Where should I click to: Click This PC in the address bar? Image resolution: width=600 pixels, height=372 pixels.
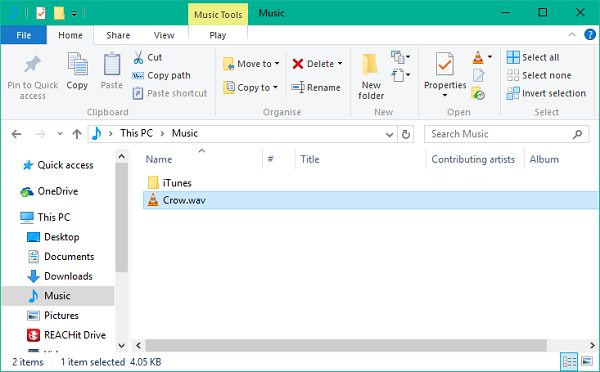tap(137, 133)
